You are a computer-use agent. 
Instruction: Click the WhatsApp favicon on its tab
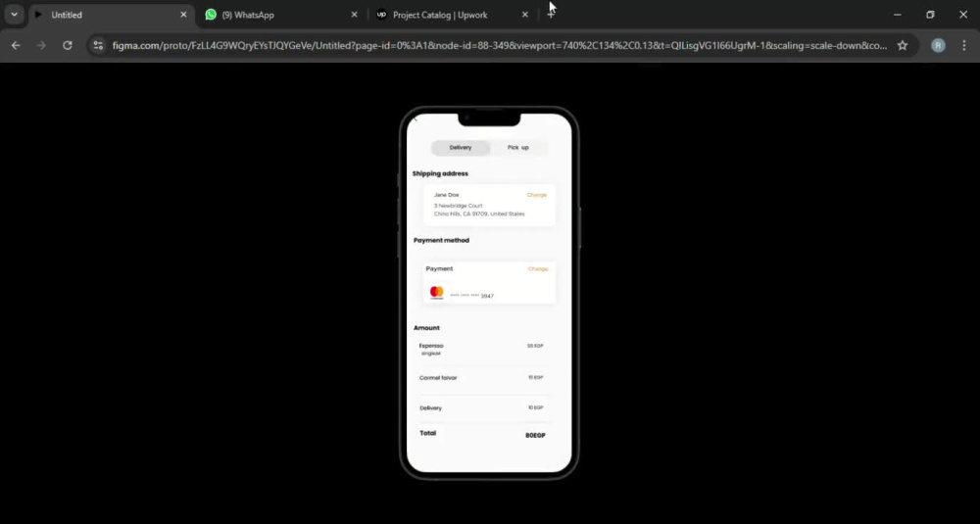[211, 15]
